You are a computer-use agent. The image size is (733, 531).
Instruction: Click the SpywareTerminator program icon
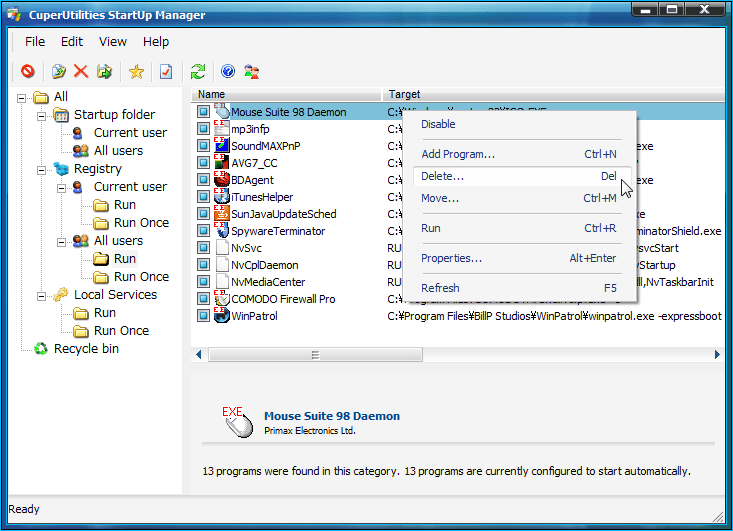pyautogui.click(x=222, y=230)
